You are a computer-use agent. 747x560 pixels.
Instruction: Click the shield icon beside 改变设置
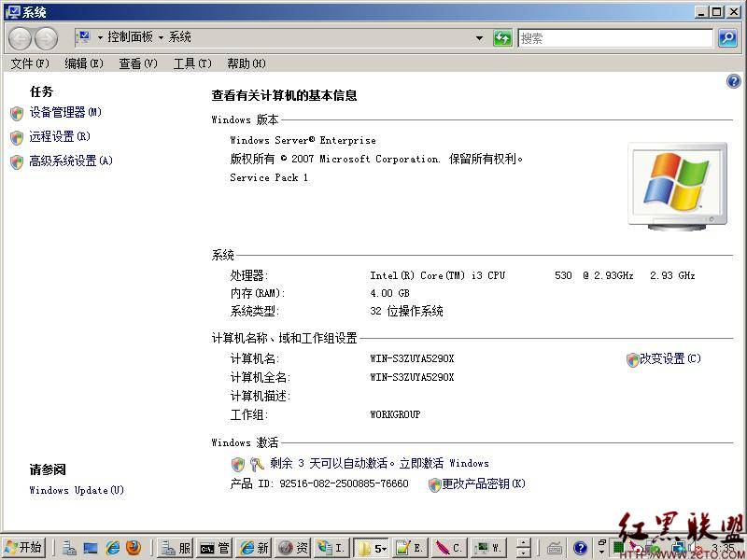pos(633,360)
